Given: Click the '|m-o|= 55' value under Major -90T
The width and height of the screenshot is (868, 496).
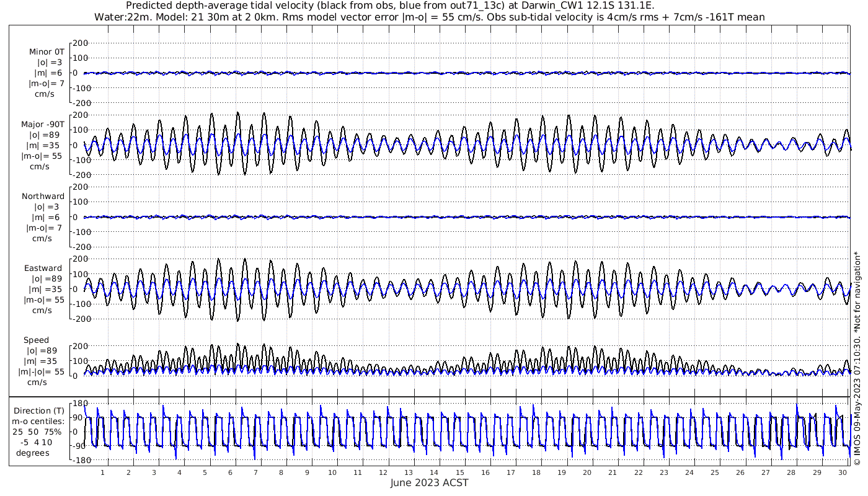Looking at the screenshot, I should click(43, 156).
